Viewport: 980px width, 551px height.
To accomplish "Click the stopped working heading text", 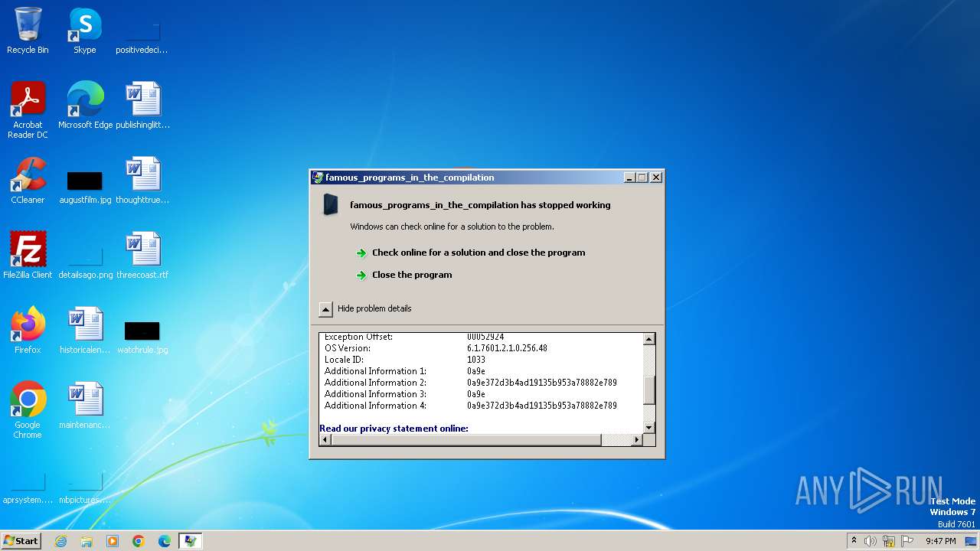I will tap(480, 205).
